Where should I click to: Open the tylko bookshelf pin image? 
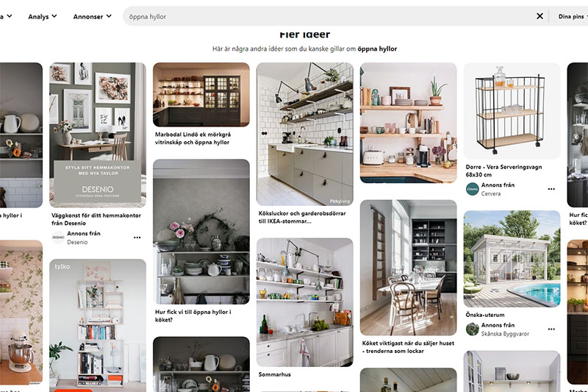point(98,326)
